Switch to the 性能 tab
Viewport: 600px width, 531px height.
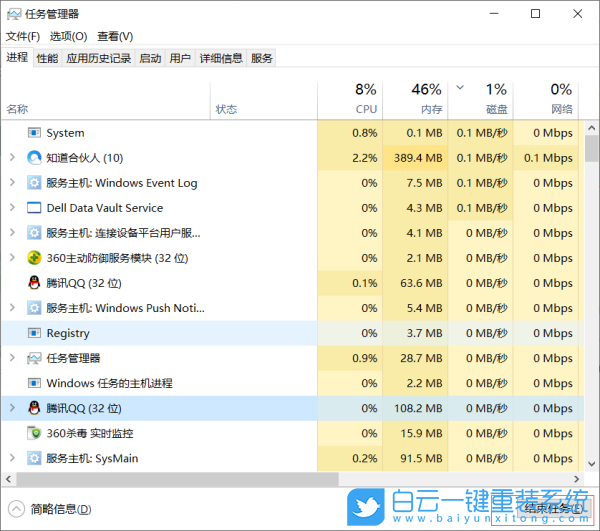pyautogui.click(x=47, y=58)
